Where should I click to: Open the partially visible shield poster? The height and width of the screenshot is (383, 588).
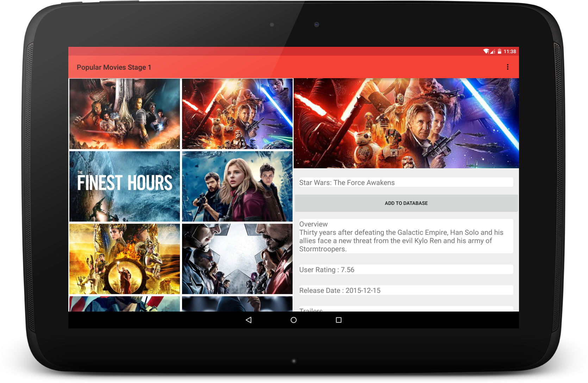click(x=125, y=304)
